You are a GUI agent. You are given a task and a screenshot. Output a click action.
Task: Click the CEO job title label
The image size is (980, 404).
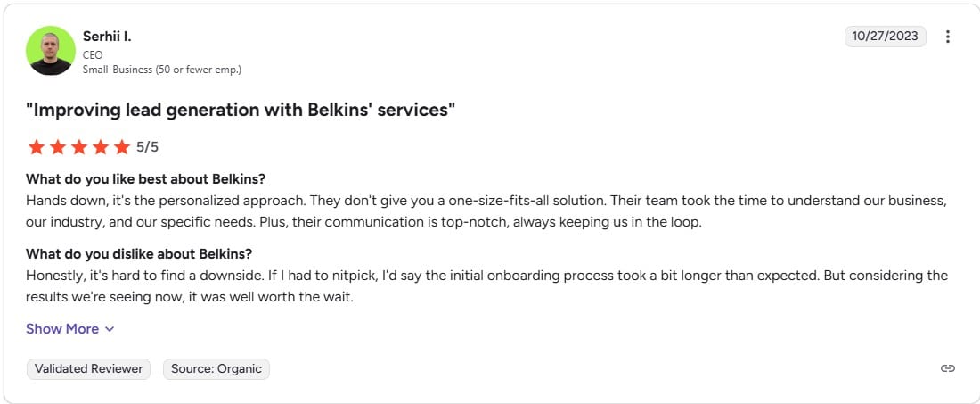tap(93, 54)
